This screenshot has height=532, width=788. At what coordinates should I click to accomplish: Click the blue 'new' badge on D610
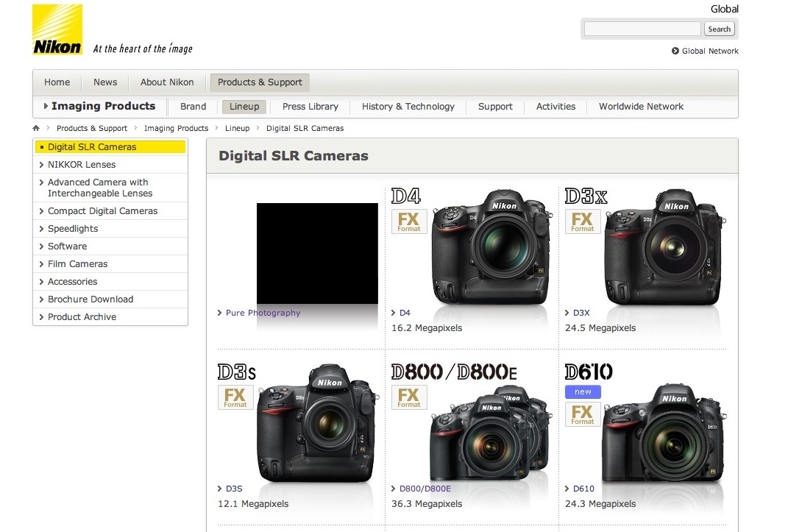tap(582, 391)
